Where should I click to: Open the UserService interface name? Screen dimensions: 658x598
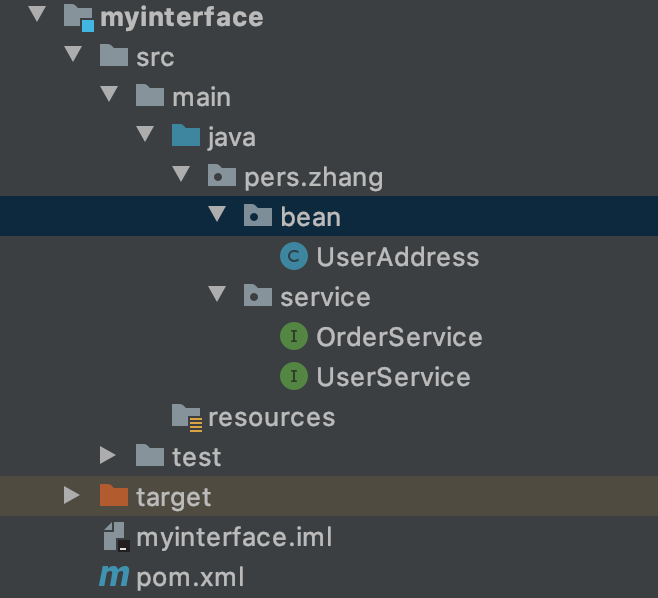click(394, 377)
